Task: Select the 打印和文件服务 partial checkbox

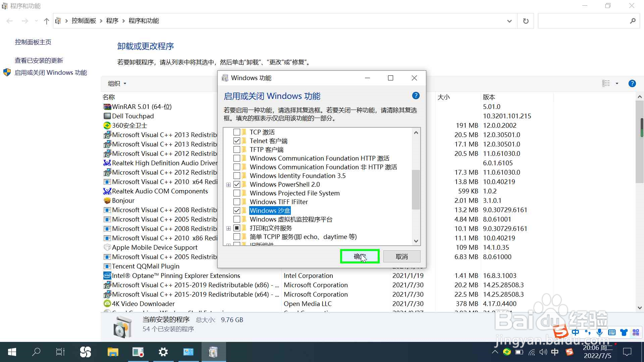Action: [x=237, y=228]
